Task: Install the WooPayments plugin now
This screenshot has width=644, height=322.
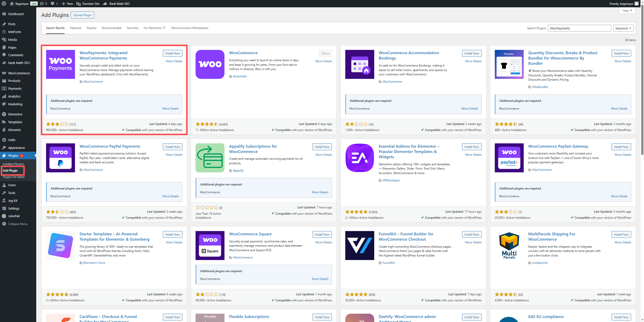Action: click(x=172, y=53)
